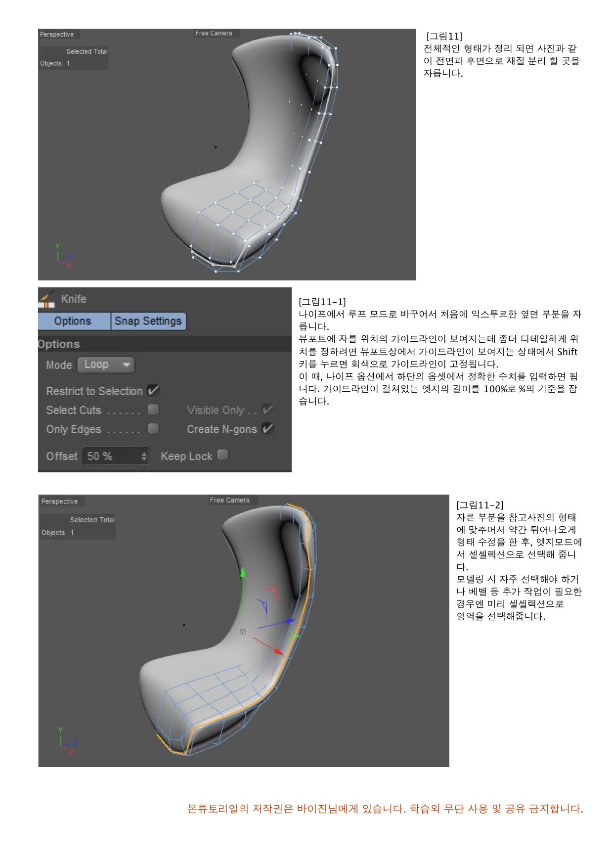The image size is (613, 868).
Task: Click the XYZ axis indicator in the Figure 11-2 viewport
Action: (x=67, y=741)
